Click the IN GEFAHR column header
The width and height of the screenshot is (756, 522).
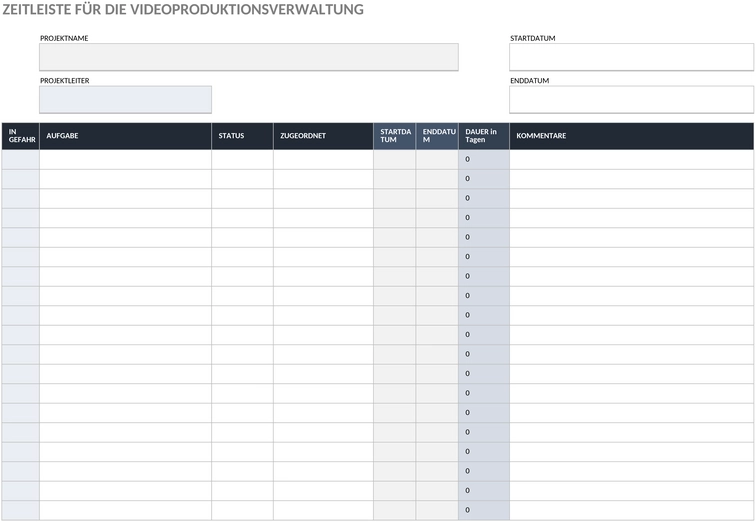point(21,136)
